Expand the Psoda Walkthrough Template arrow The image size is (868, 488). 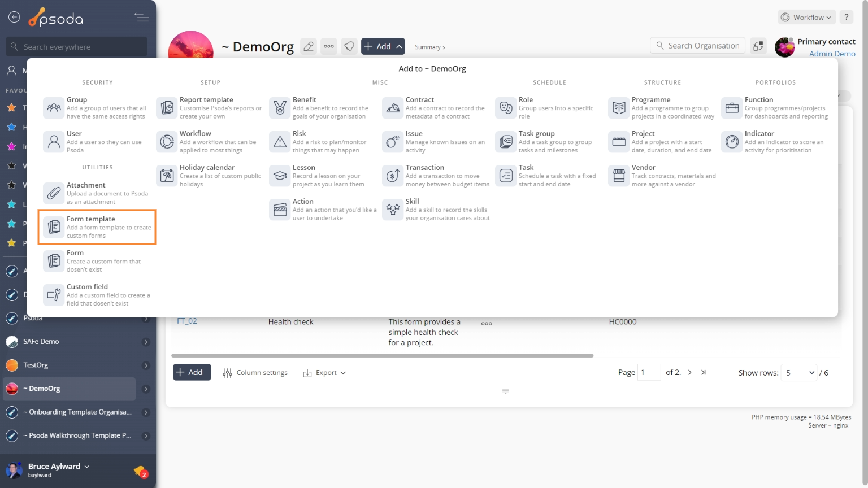146,436
